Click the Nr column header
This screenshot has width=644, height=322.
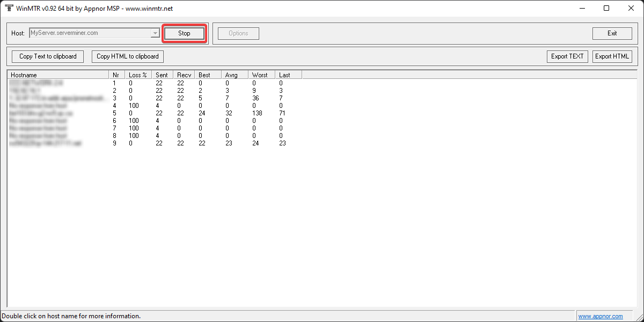pyautogui.click(x=116, y=75)
